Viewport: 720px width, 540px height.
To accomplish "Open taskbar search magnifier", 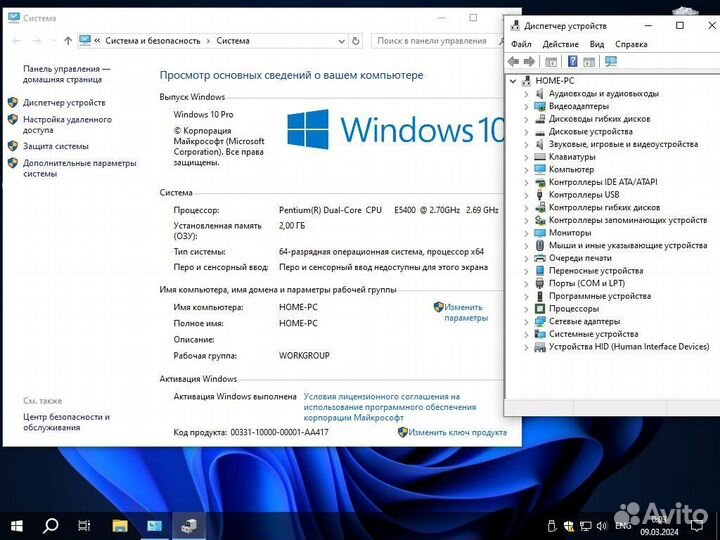I will [x=50, y=525].
